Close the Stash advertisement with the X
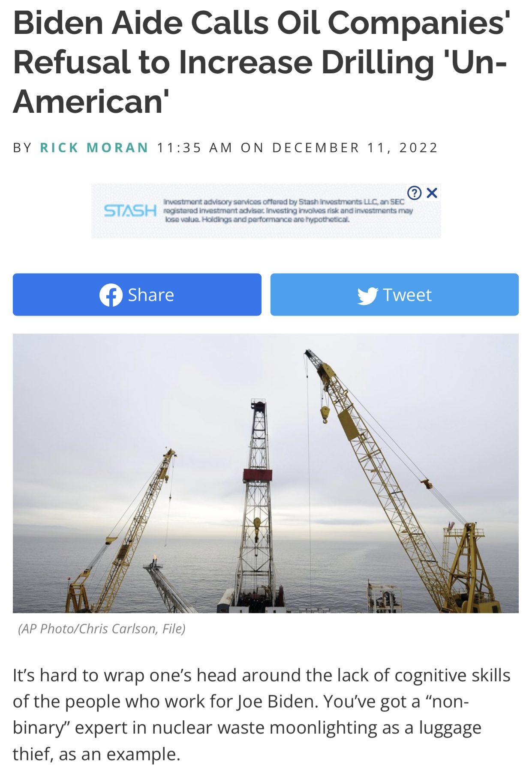The image size is (532, 782). tap(432, 193)
